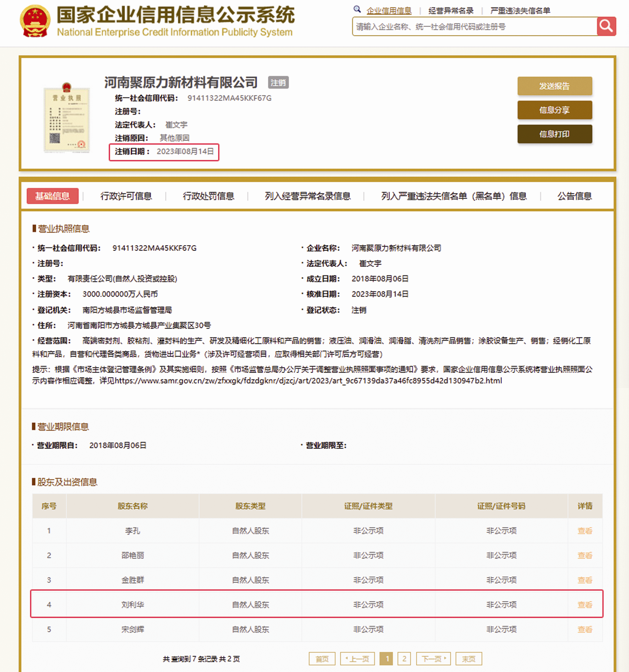Select the 严重违法失信名单 search category
This screenshot has height=672, width=629.
(520, 11)
